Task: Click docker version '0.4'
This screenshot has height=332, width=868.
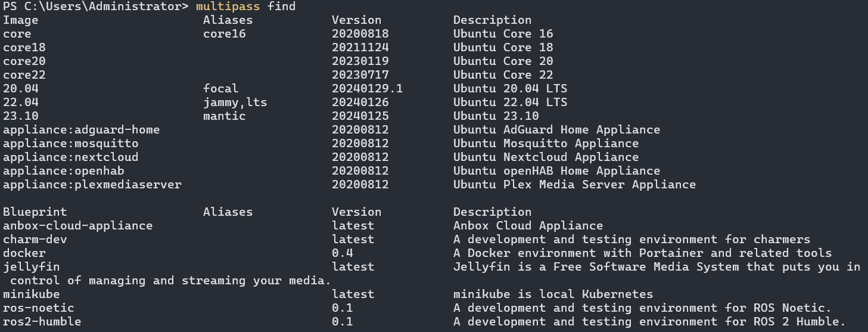Action: tap(343, 253)
